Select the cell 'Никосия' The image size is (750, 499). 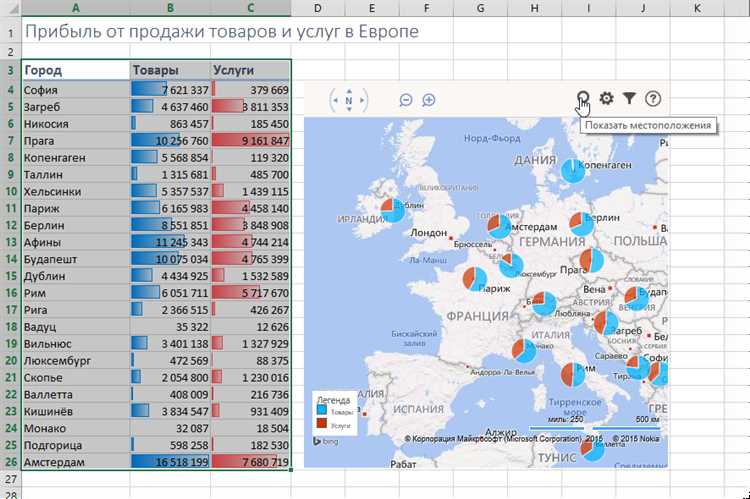click(76, 124)
